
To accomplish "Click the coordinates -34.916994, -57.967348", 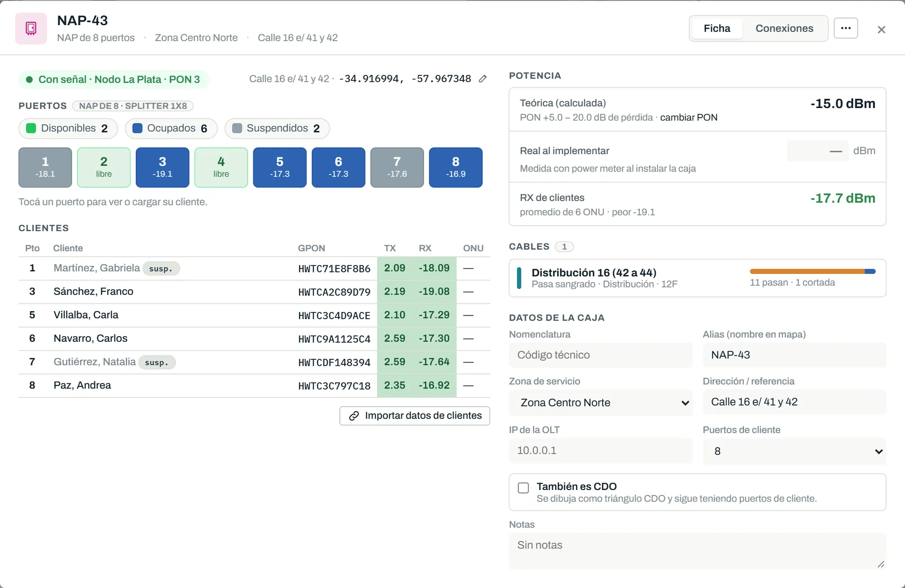I will [405, 79].
